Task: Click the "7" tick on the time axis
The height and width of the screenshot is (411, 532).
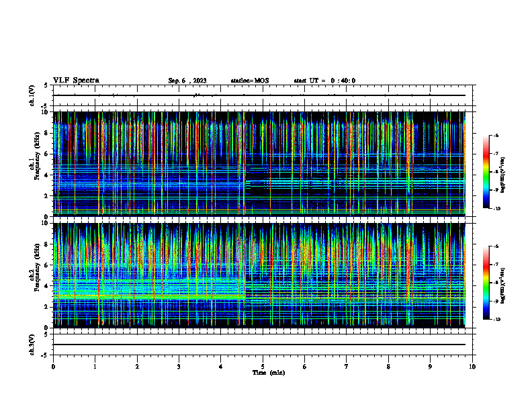Action: pyautogui.click(x=347, y=367)
